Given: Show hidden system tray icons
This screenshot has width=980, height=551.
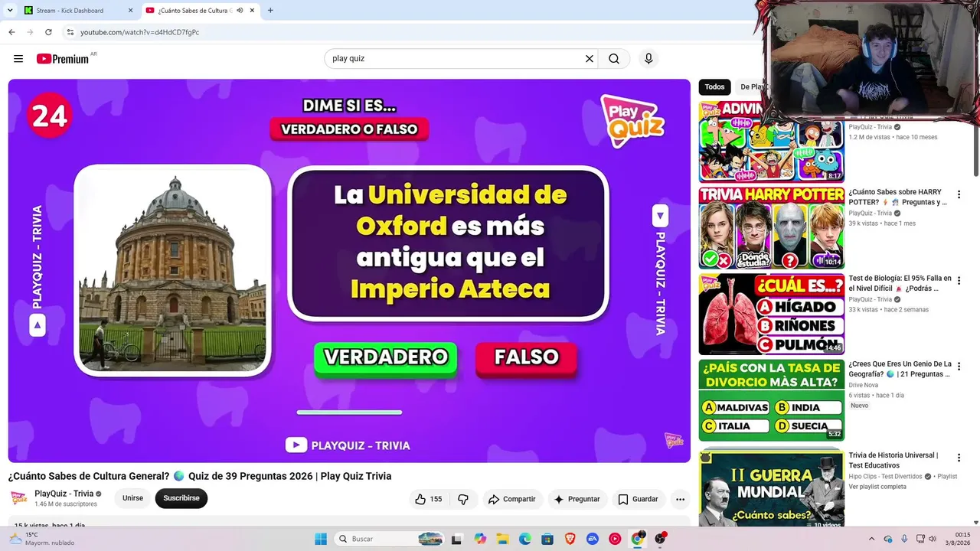Looking at the screenshot, I should click(x=871, y=539).
